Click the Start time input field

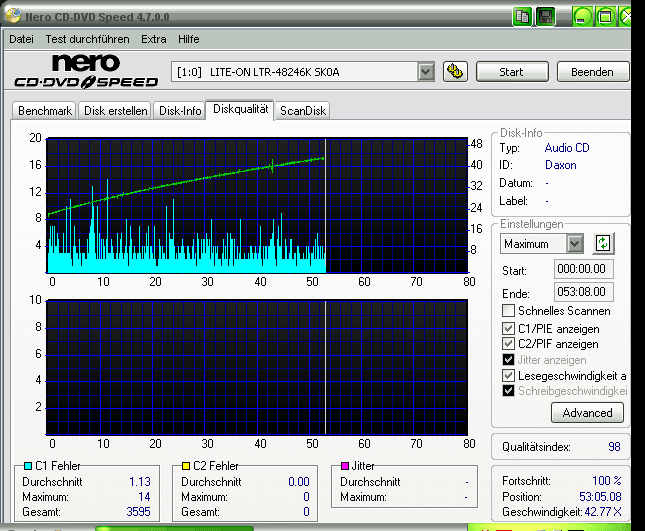click(583, 269)
